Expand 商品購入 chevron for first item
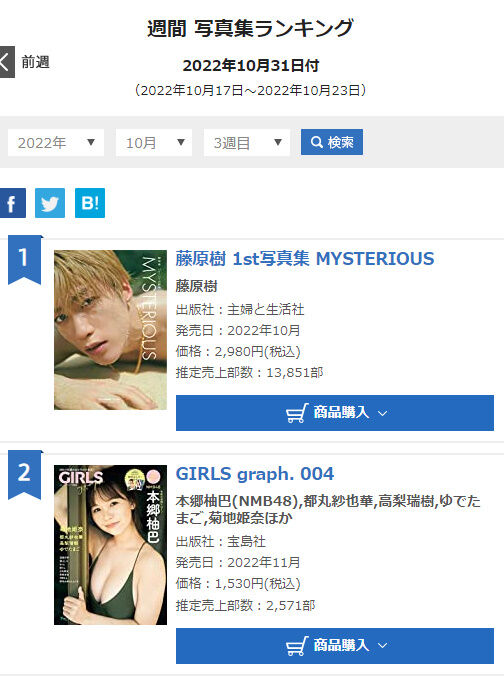The height and width of the screenshot is (678, 504). point(383,413)
